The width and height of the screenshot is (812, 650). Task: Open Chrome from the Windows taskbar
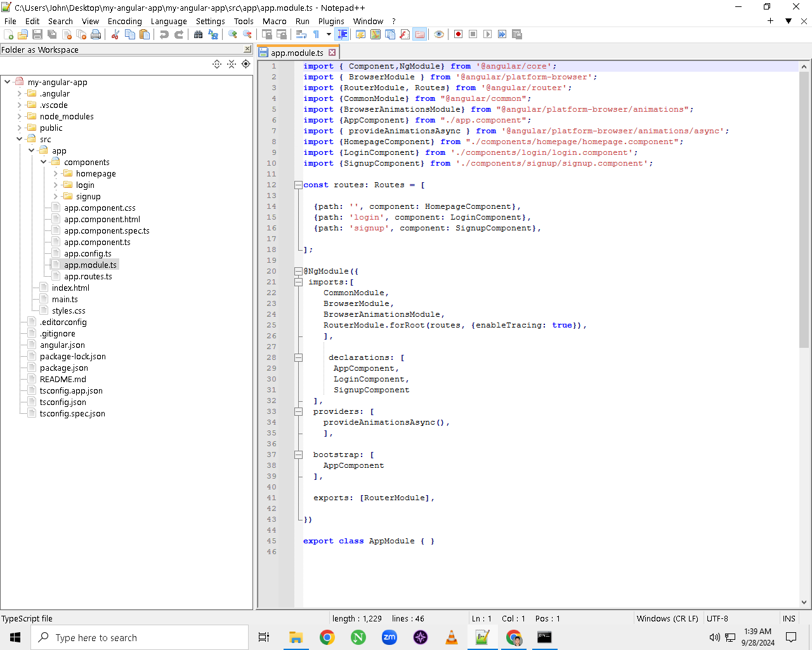pyautogui.click(x=327, y=637)
